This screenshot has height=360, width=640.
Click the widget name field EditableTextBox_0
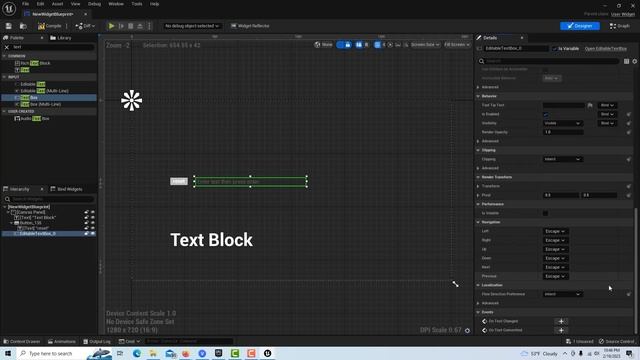click(x=516, y=49)
